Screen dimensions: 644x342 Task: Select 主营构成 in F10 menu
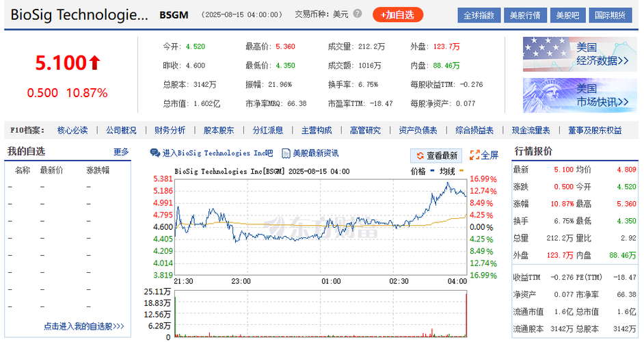tap(317, 131)
